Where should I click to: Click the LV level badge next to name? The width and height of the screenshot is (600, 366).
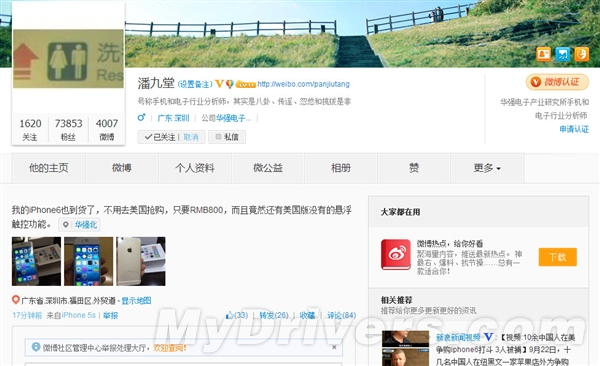245,85
